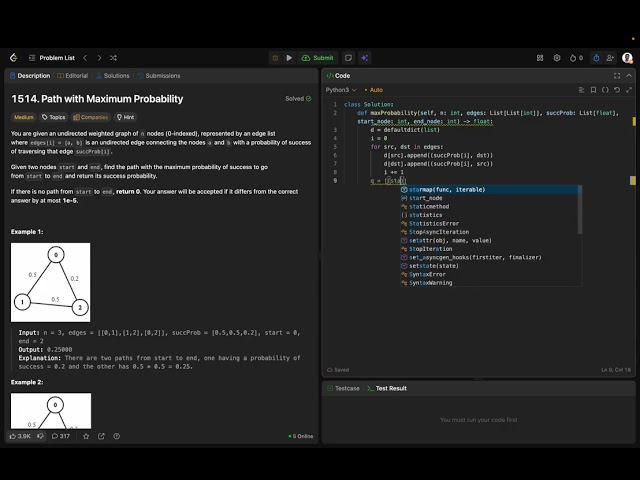The height and width of the screenshot is (480, 640).
Task: Start the timer clock icon
Action: coord(596,58)
